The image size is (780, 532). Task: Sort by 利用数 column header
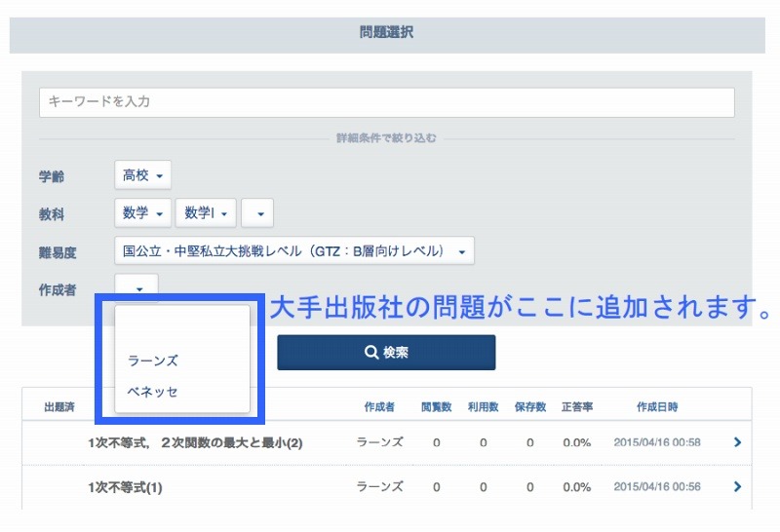point(483,407)
